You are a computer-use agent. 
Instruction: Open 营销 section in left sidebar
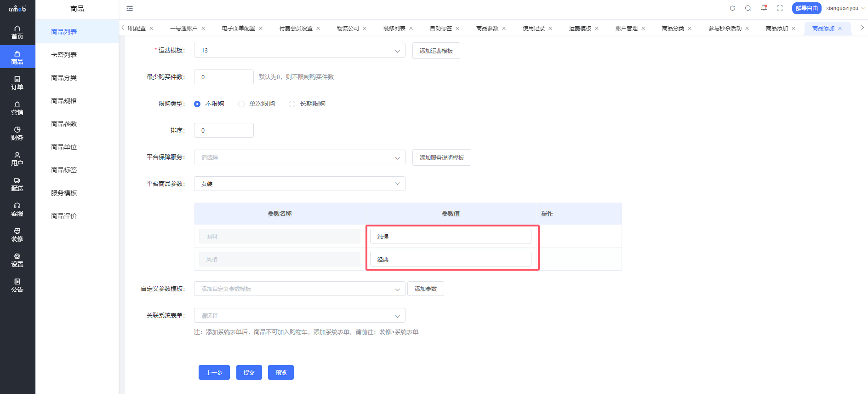point(17,108)
